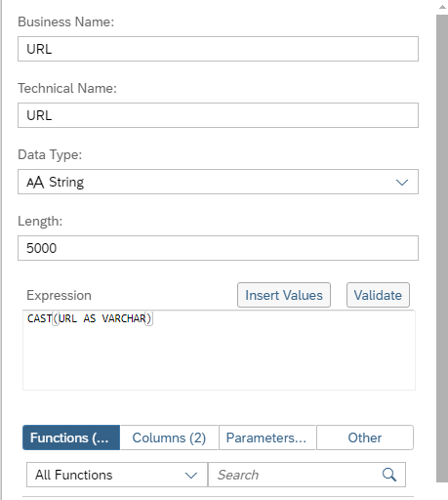Click the Validate button
448x500 pixels.
click(378, 295)
